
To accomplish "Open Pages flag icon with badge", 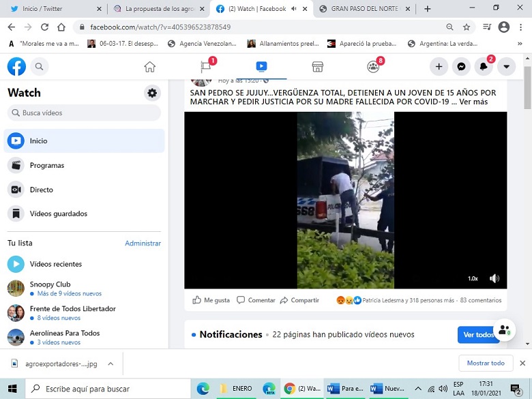I will click(205, 67).
